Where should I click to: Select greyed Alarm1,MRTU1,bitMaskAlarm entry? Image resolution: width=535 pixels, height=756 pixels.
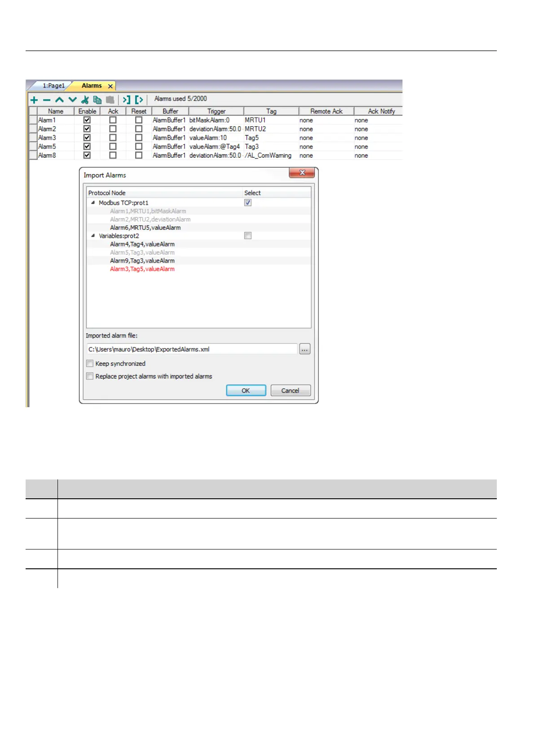148,211
